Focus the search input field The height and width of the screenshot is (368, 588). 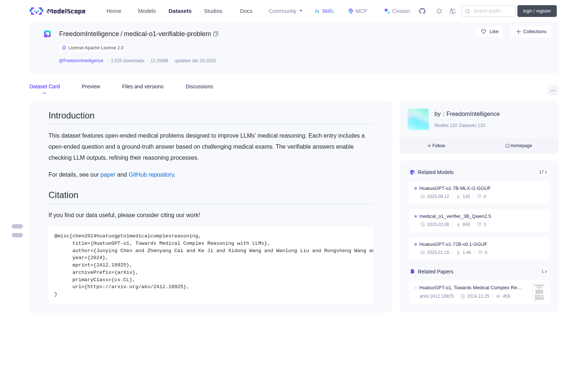(x=488, y=11)
